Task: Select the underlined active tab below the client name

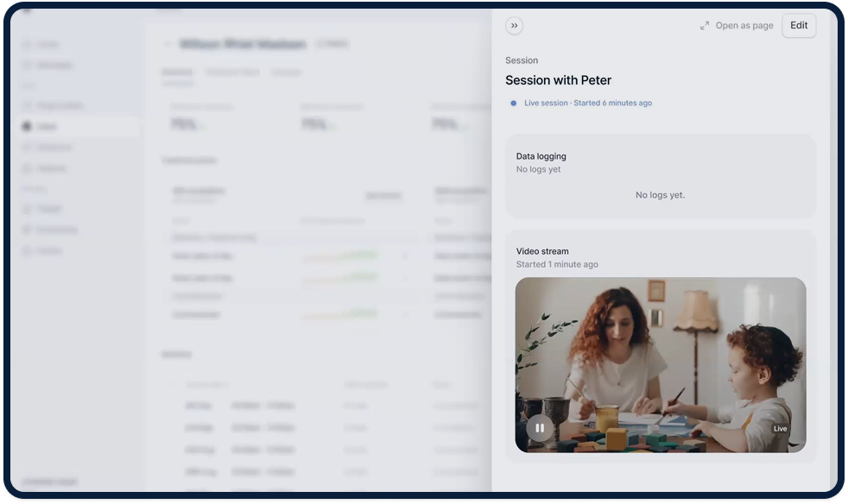Action: click(x=177, y=72)
